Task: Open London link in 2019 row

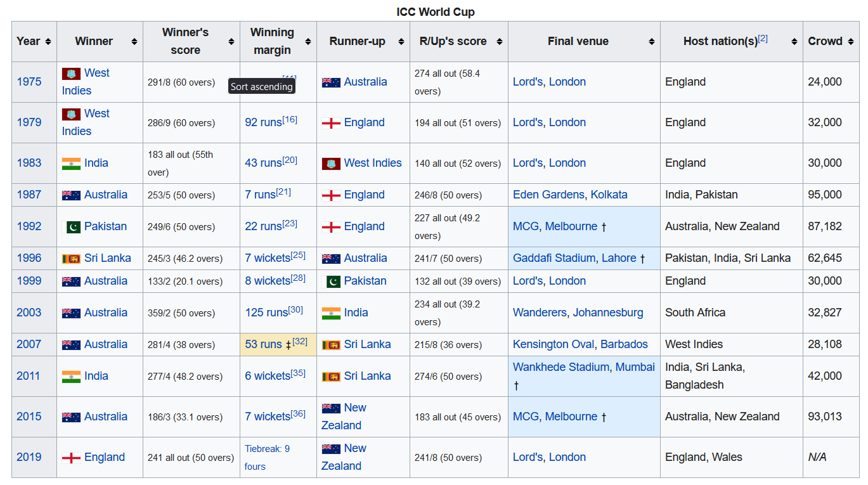Action: pyautogui.click(x=567, y=457)
